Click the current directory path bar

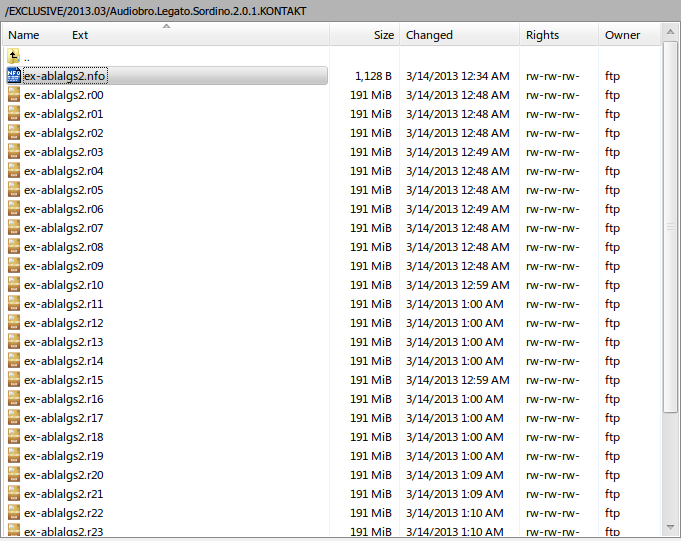[340, 10]
